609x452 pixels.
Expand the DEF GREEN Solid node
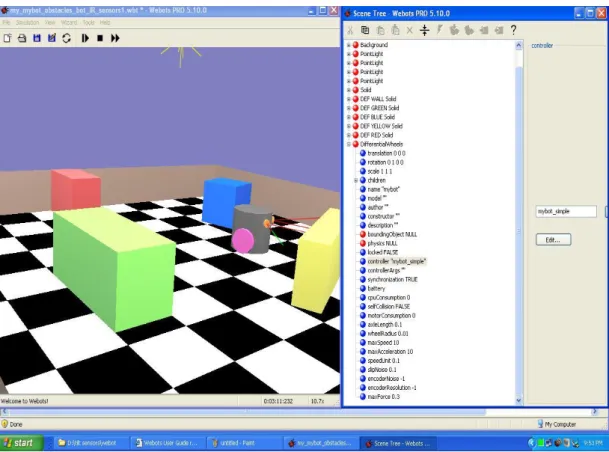click(349, 108)
